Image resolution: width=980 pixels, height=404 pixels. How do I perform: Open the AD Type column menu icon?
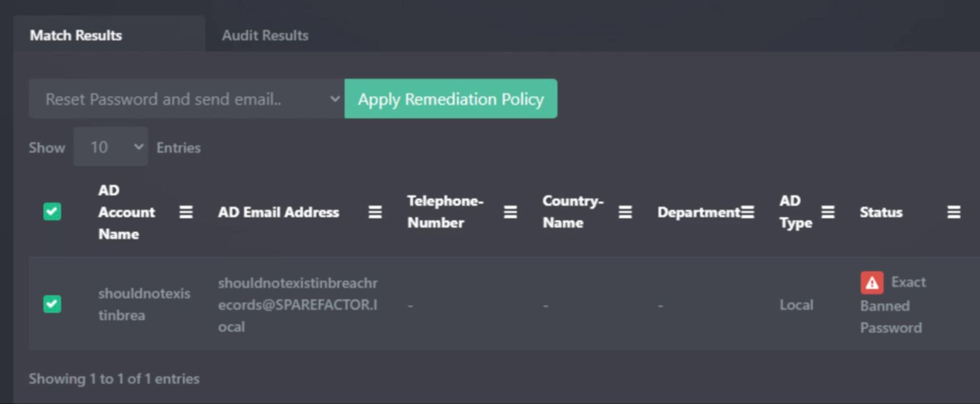tap(829, 212)
